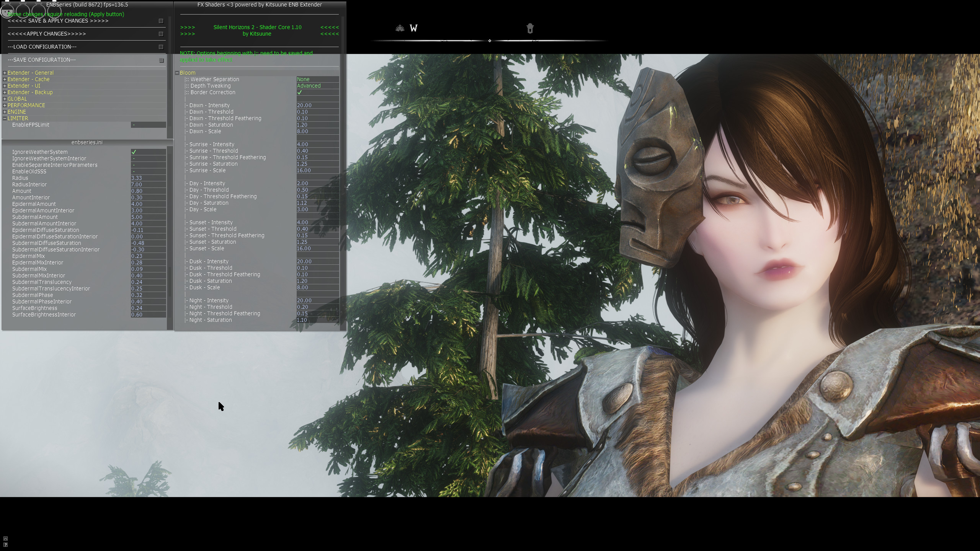Open the Weather Separation None dropdown
This screenshot has height=551, width=980.
(x=317, y=79)
